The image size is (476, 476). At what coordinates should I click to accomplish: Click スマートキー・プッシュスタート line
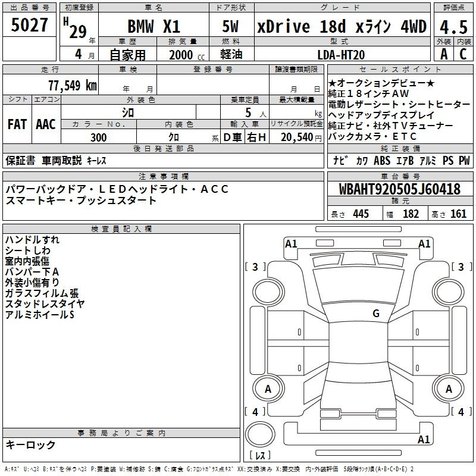click(81, 201)
